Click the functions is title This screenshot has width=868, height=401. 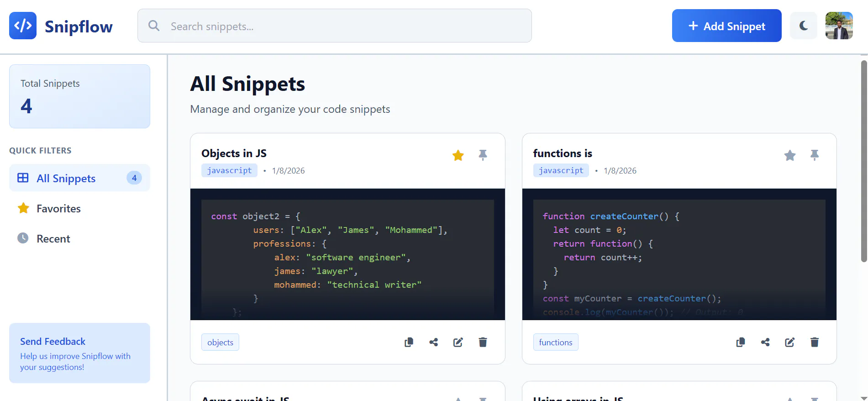pos(563,153)
